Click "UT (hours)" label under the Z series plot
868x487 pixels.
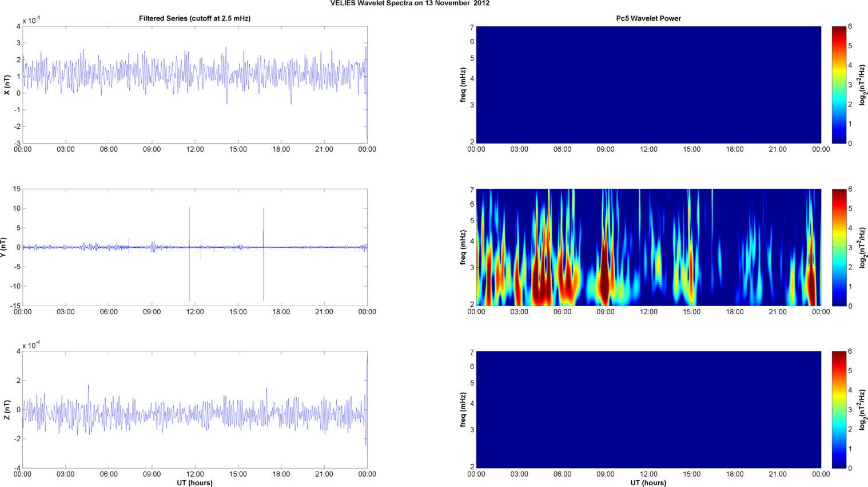click(x=194, y=482)
